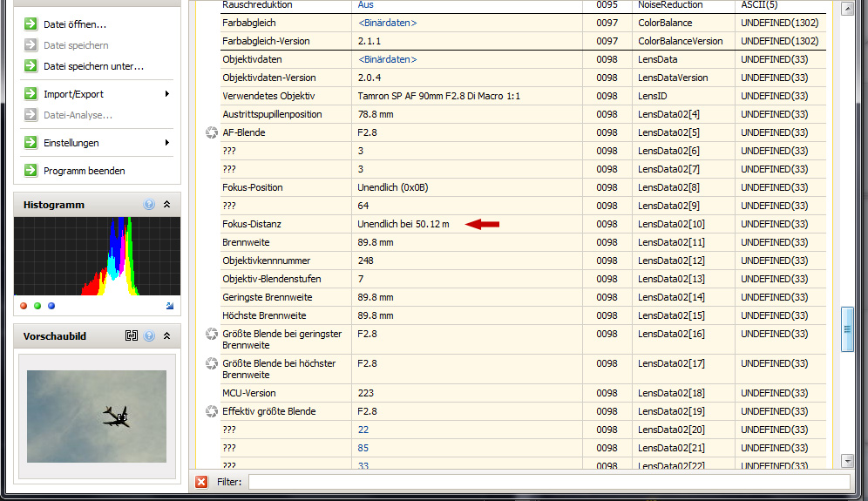Open the Histogramm panel help icon
This screenshot has width=868, height=501.
click(x=149, y=204)
